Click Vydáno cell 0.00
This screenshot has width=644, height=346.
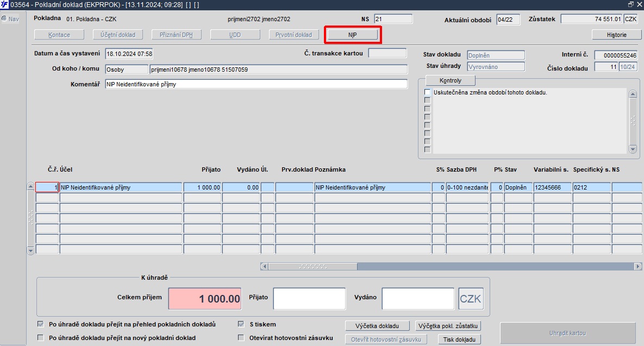241,187
